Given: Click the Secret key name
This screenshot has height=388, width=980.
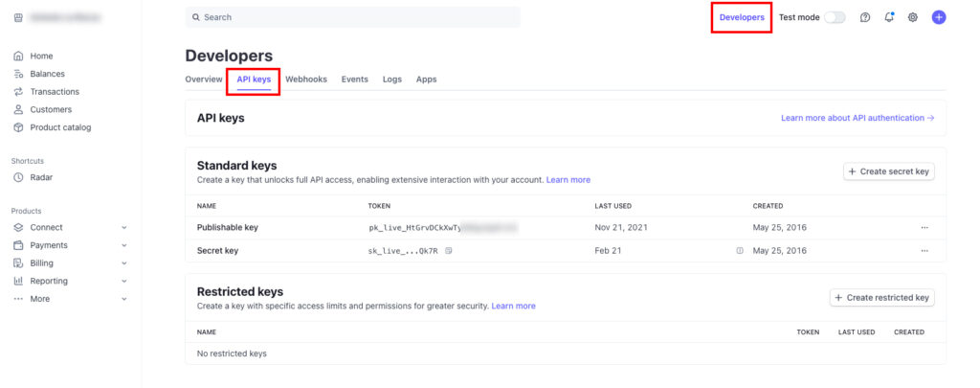Looking at the screenshot, I should [217, 251].
